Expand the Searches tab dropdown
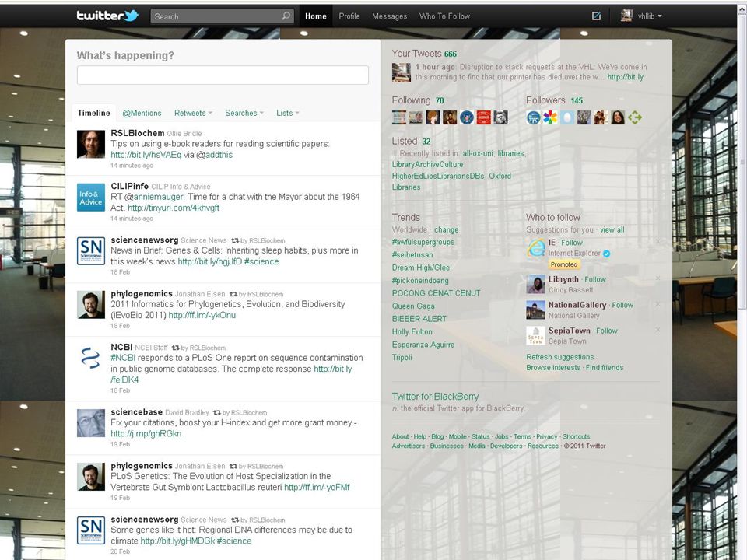The image size is (747, 560). [261, 114]
